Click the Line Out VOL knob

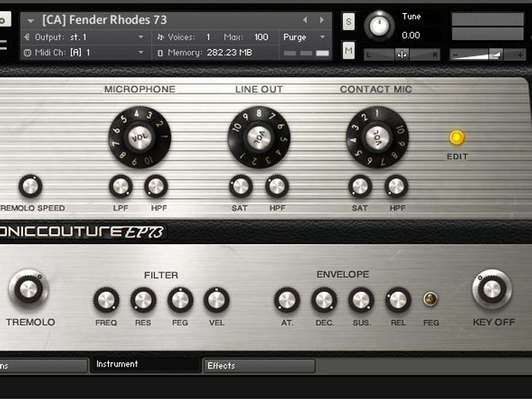click(x=259, y=137)
